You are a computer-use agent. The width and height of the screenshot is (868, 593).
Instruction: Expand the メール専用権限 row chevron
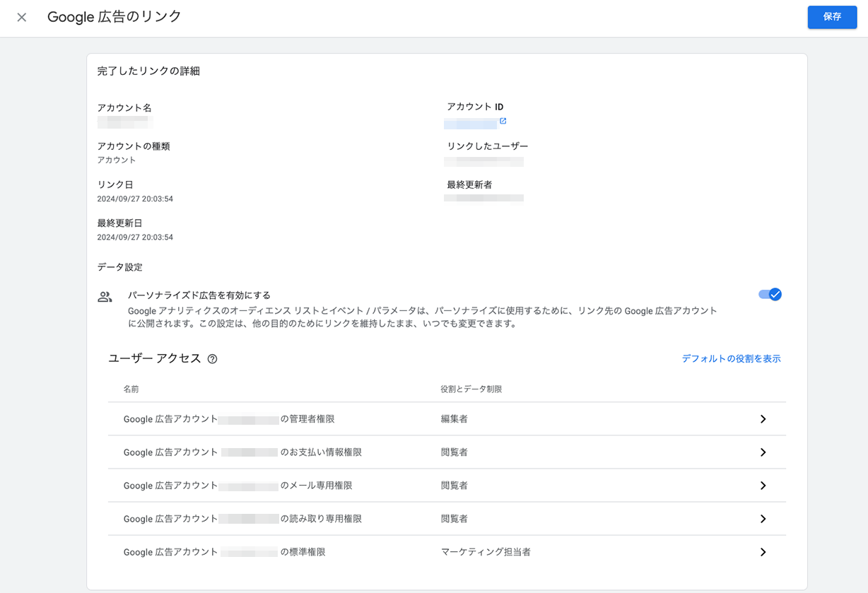763,486
